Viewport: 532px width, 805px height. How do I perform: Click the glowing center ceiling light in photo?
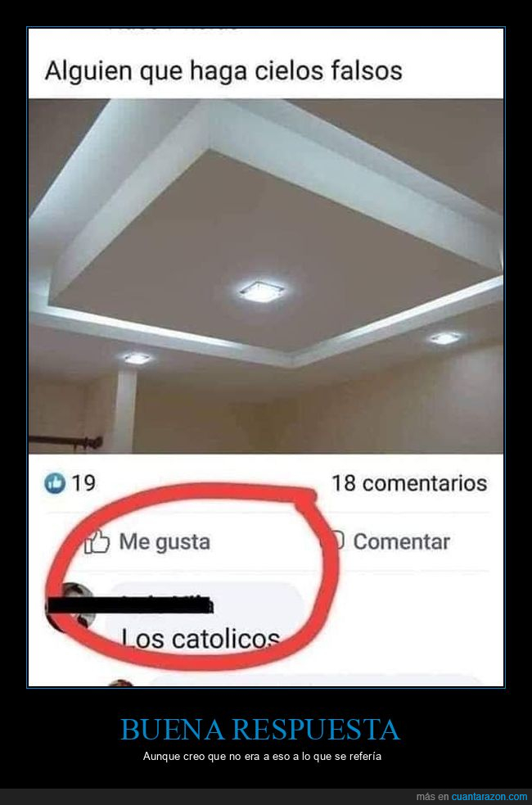tap(262, 291)
